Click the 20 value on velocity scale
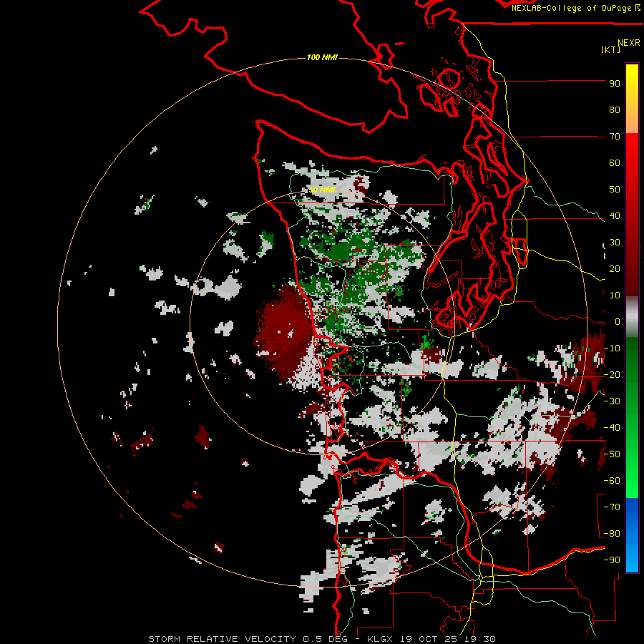644x644 pixels. click(x=615, y=268)
